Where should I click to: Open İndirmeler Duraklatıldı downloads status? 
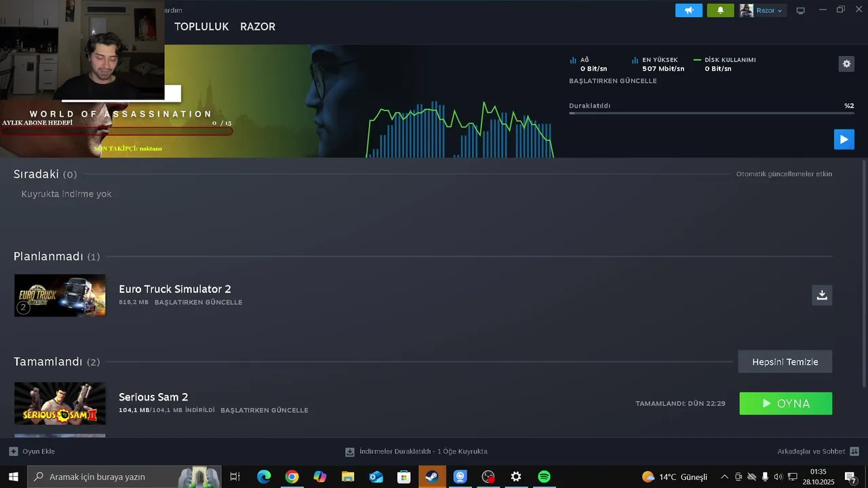(423, 451)
